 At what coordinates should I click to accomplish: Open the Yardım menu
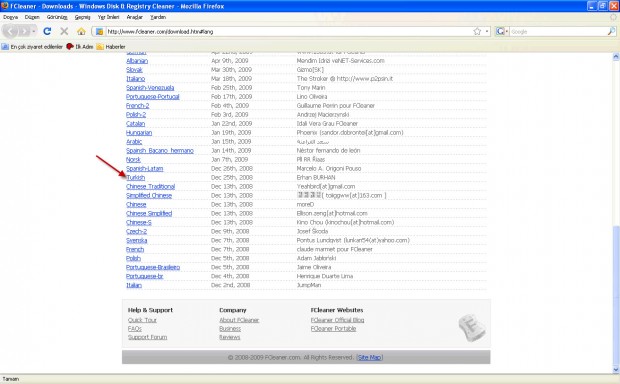point(158,17)
